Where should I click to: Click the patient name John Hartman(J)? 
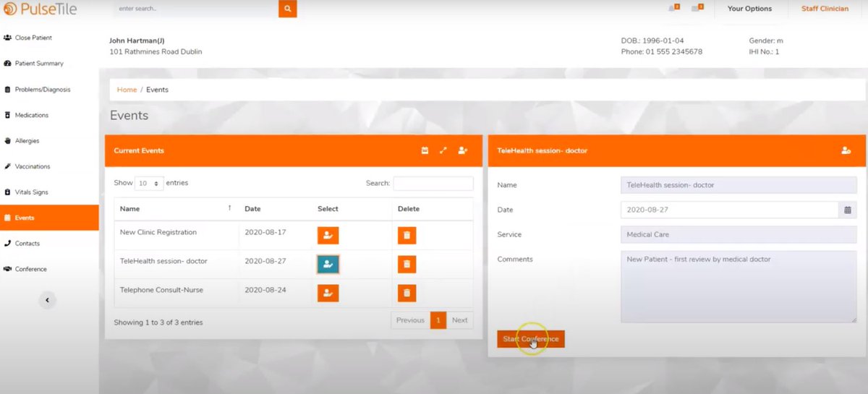pyautogui.click(x=137, y=40)
